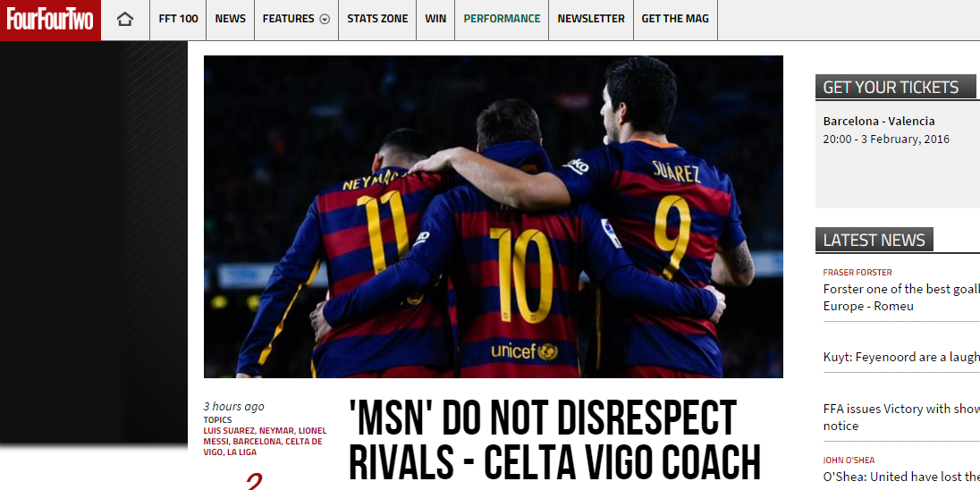Open the MSN Barcelona article image

tap(493, 216)
